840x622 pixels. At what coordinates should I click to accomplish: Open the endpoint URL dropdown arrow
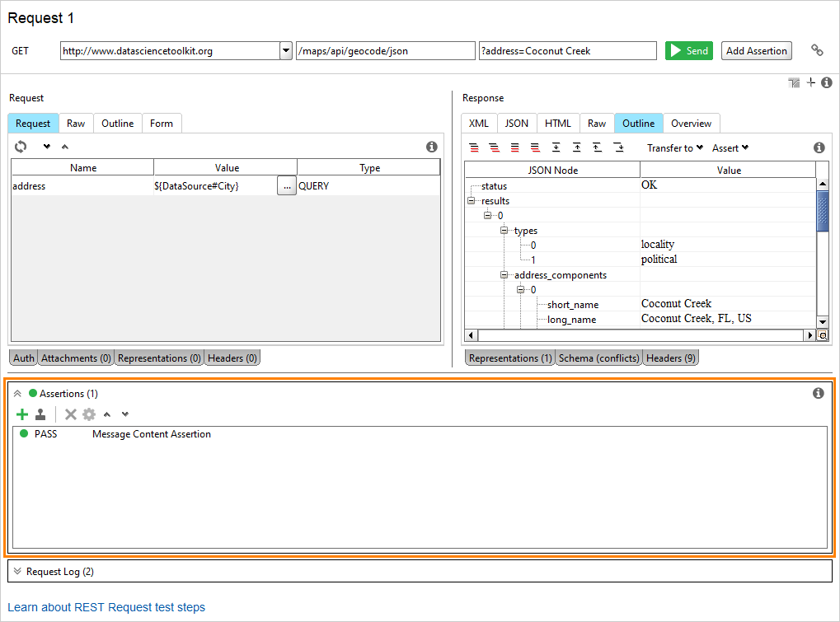pos(285,51)
